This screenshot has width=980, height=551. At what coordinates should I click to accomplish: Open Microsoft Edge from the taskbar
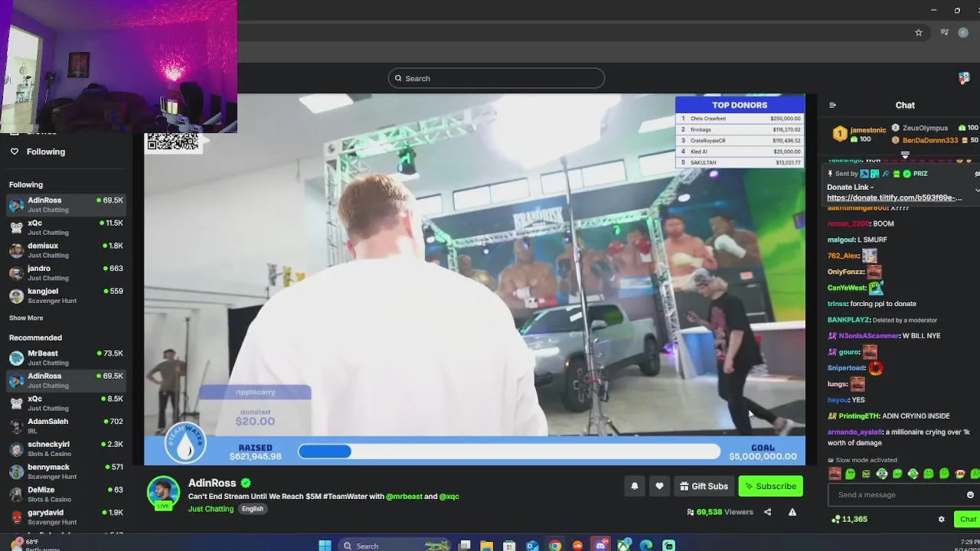[x=646, y=546]
